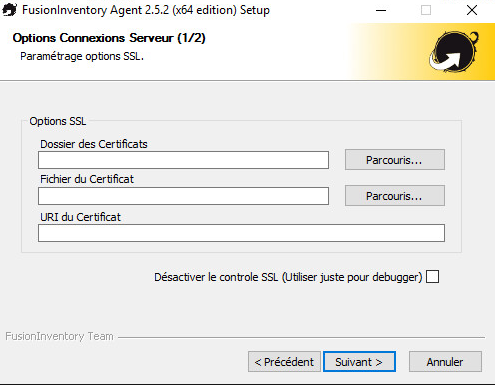496x386 pixels.
Task: Close the FusionInventory Agent Setup window
Action: [x=472, y=10]
